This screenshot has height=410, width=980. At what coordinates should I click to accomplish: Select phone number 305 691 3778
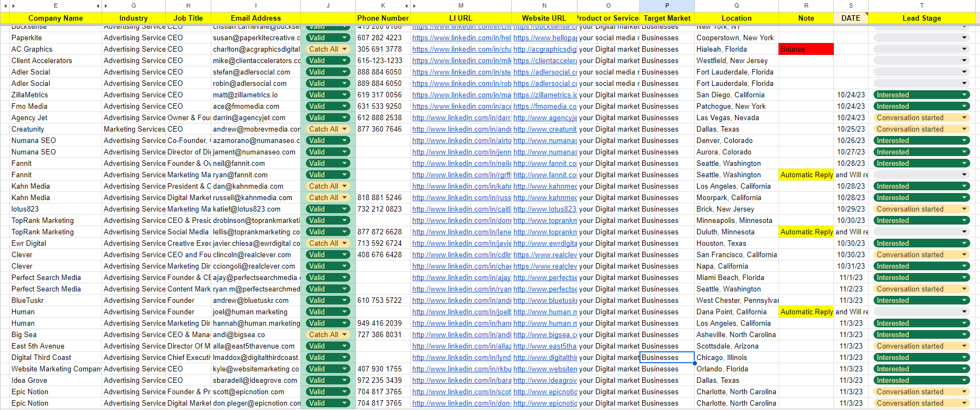(383, 49)
